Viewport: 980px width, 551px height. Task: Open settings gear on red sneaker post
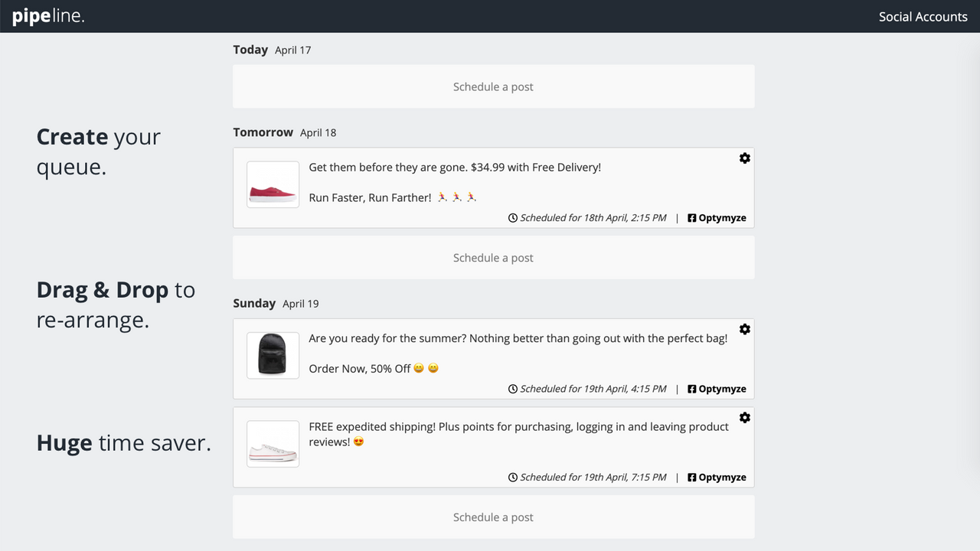pyautogui.click(x=744, y=158)
